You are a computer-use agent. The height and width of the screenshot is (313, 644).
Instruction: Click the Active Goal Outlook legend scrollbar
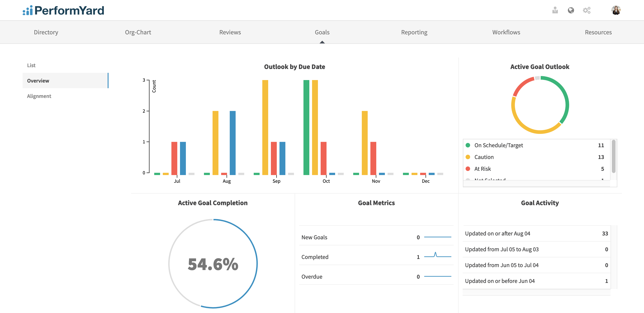click(x=613, y=157)
